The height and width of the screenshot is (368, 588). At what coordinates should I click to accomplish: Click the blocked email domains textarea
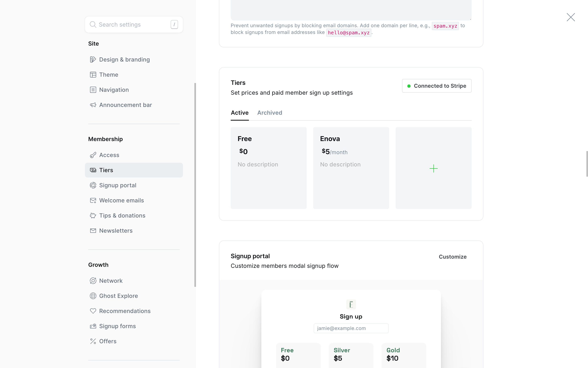pyautogui.click(x=351, y=10)
